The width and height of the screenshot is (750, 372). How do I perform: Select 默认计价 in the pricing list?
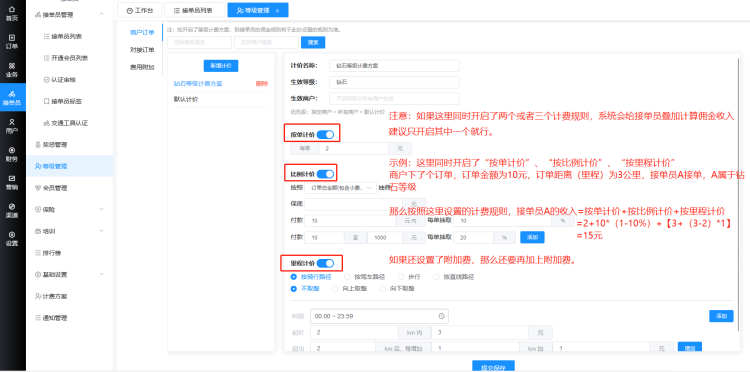(x=186, y=99)
